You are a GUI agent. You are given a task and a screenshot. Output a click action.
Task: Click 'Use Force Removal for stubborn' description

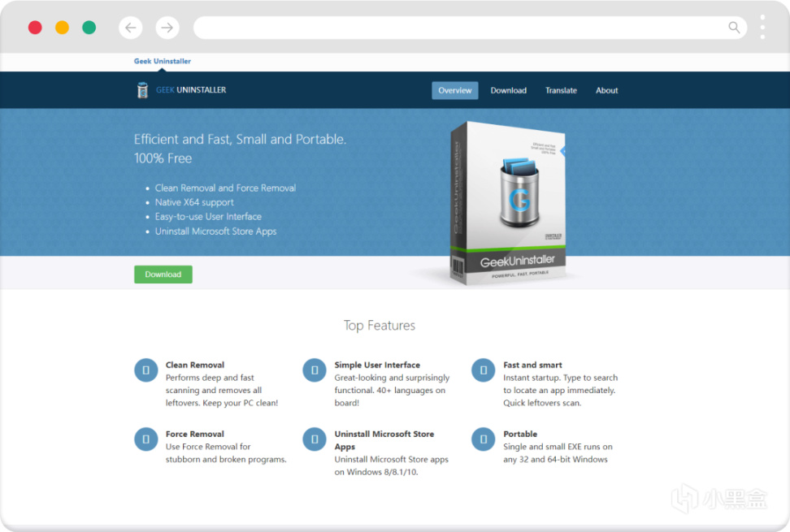[x=226, y=453]
